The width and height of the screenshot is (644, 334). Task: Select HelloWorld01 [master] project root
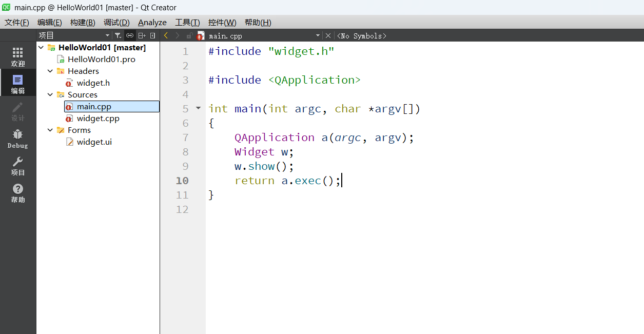pos(102,47)
